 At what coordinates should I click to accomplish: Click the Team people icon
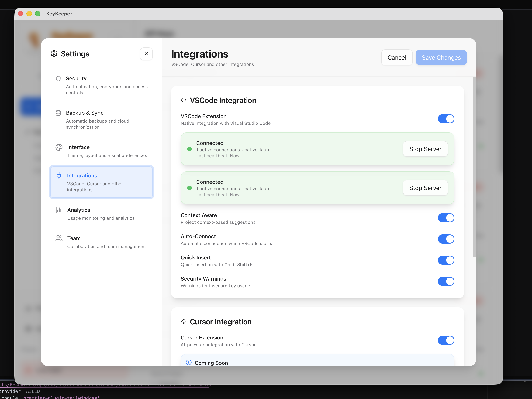(x=59, y=238)
